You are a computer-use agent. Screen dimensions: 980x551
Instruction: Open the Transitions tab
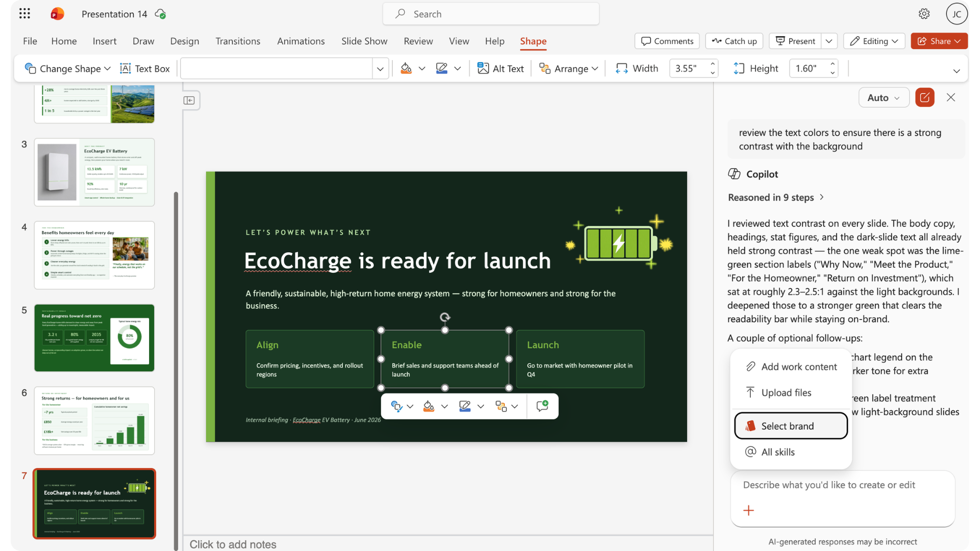[x=237, y=41]
